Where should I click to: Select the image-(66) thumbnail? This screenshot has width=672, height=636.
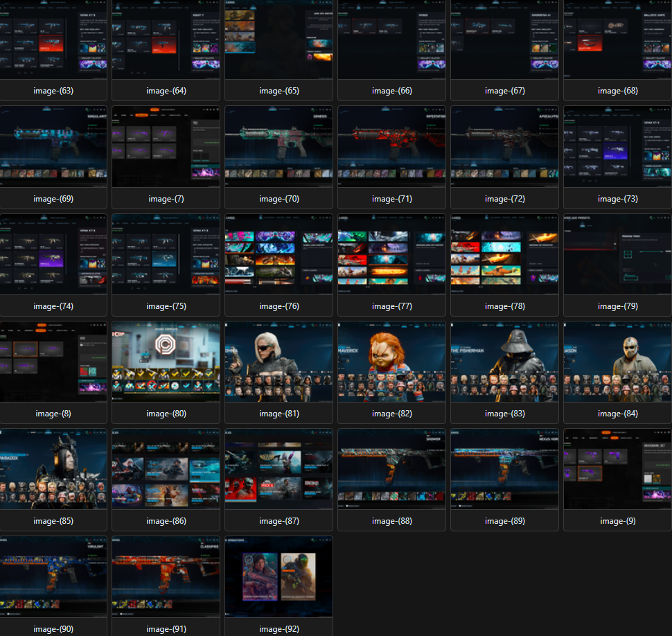(x=391, y=39)
